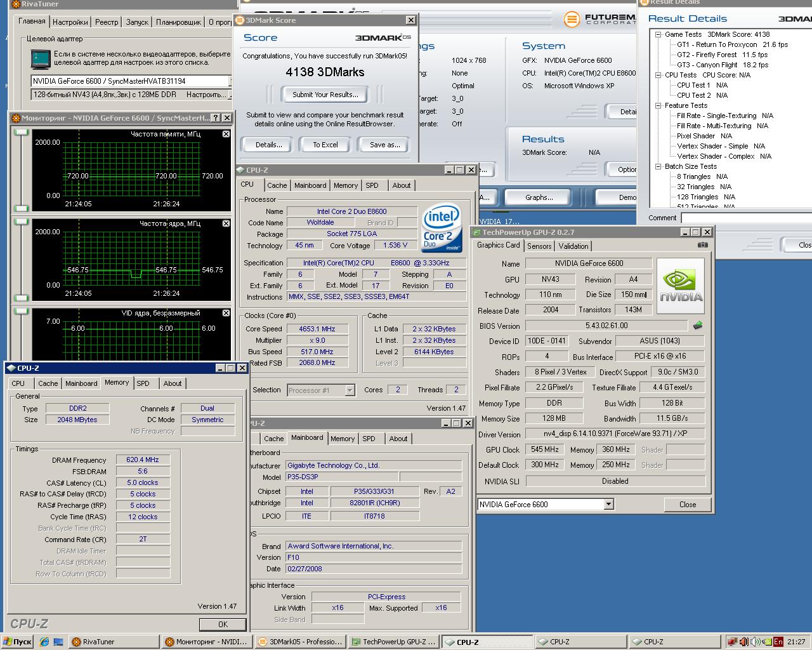Click the Save as... button
Viewport: 812px width, 650px height.
(x=385, y=145)
